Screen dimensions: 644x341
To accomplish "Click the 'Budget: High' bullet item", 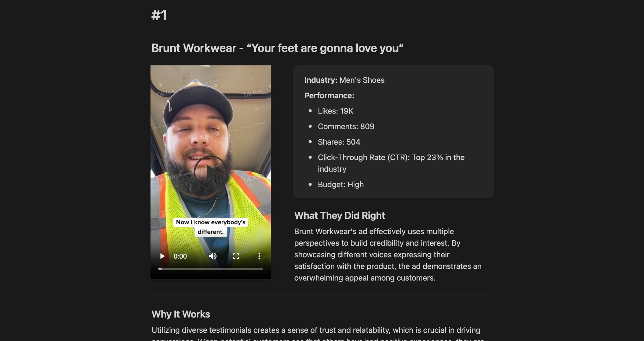I will point(341,185).
